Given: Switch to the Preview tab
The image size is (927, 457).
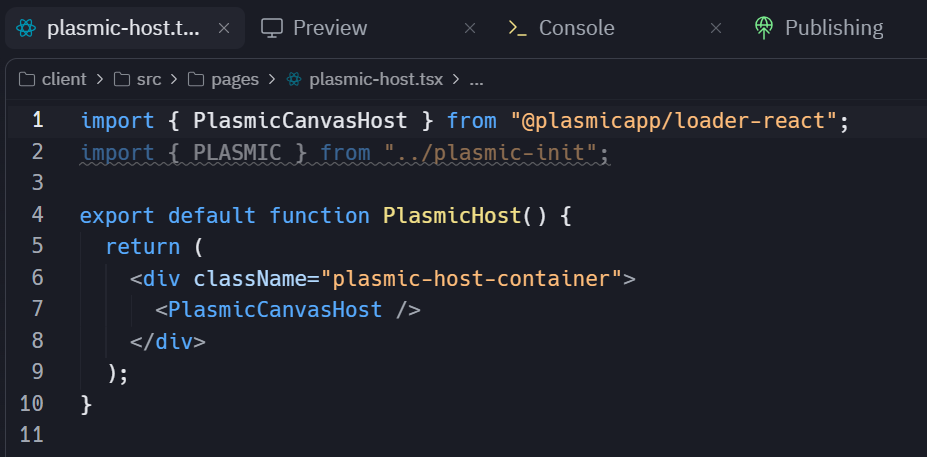Looking at the screenshot, I should pyautogui.click(x=329, y=28).
